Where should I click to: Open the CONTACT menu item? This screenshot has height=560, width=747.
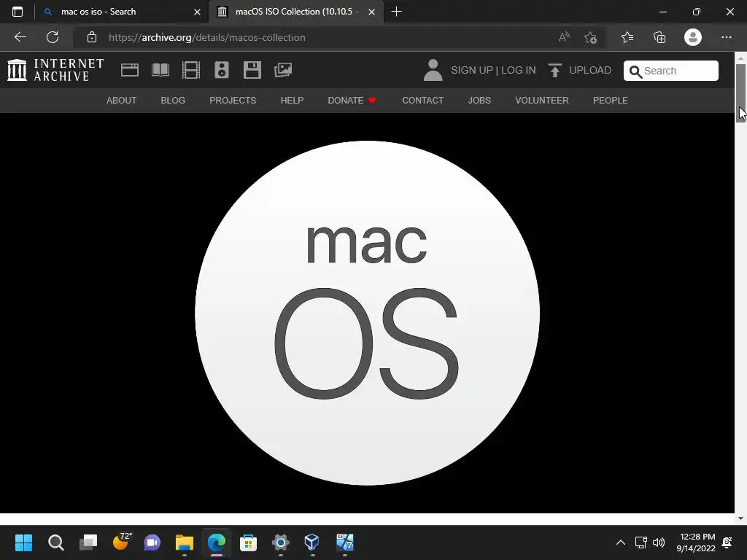coord(423,101)
